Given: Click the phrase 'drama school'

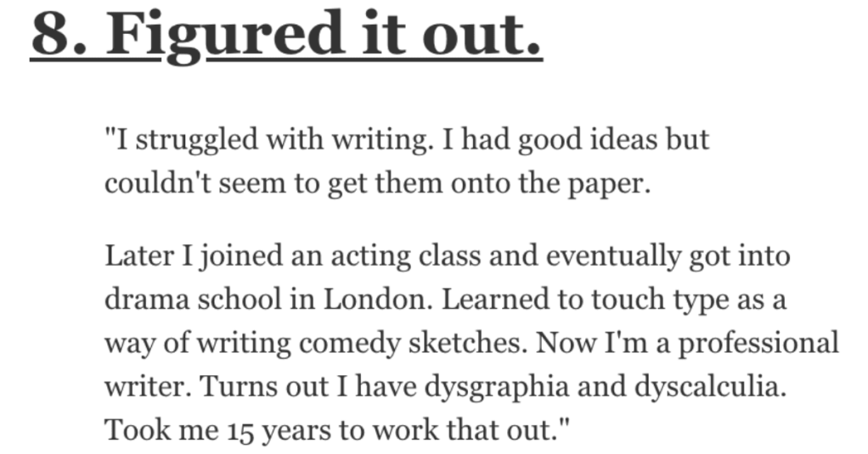Looking at the screenshot, I should 193,300.
